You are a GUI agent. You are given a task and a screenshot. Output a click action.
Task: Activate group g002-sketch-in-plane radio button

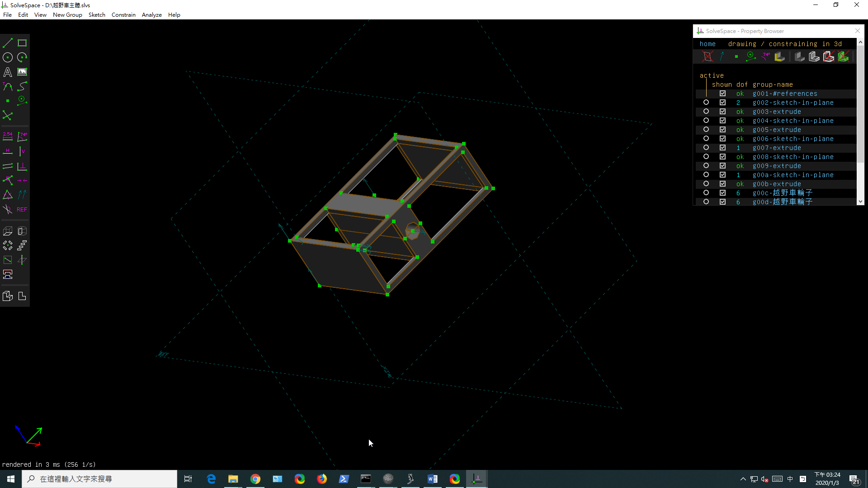(x=706, y=103)
